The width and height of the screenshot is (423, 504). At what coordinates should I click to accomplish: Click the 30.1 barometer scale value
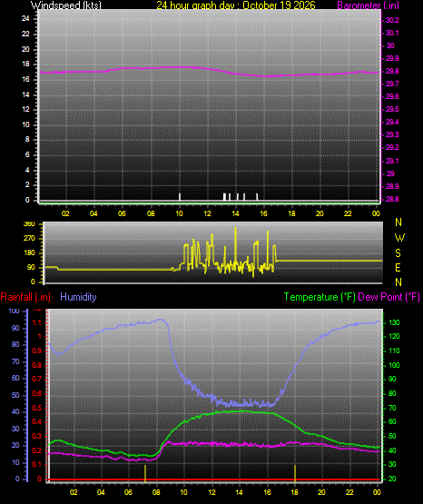392,33
